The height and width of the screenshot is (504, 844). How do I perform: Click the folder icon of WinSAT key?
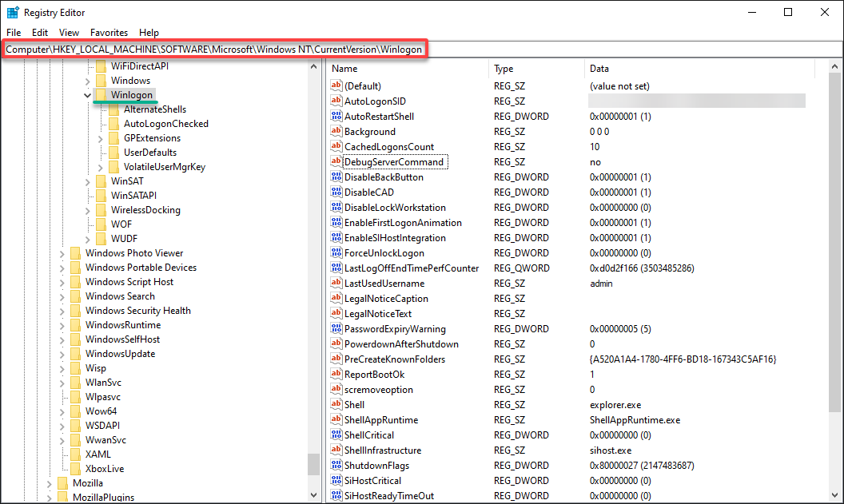pyautogui.click(x=102, y=181)
